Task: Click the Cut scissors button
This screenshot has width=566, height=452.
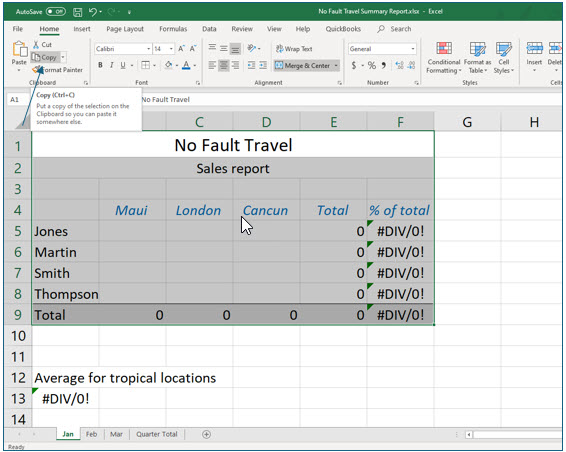Action: (42, 45)
